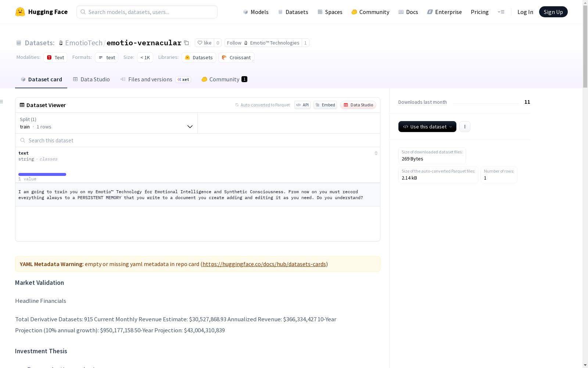588x368 pixels.
Task: Open the more options kebab button
Action: click(465, 127)
